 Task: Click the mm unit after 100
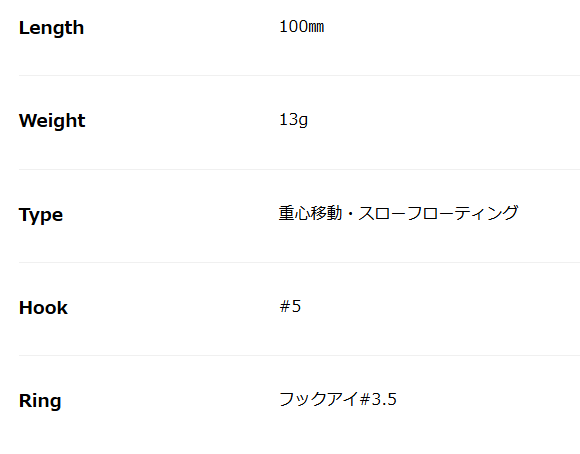pos(316,28)
